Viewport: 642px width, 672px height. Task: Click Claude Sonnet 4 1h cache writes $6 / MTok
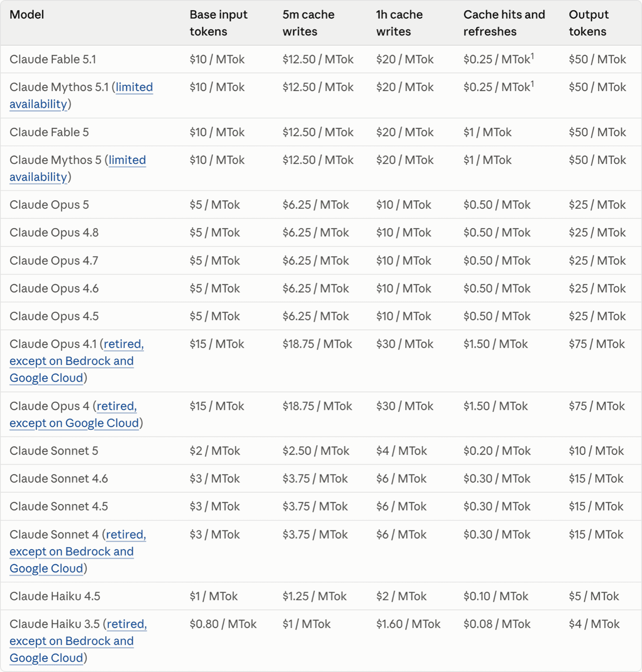[401, 534]
